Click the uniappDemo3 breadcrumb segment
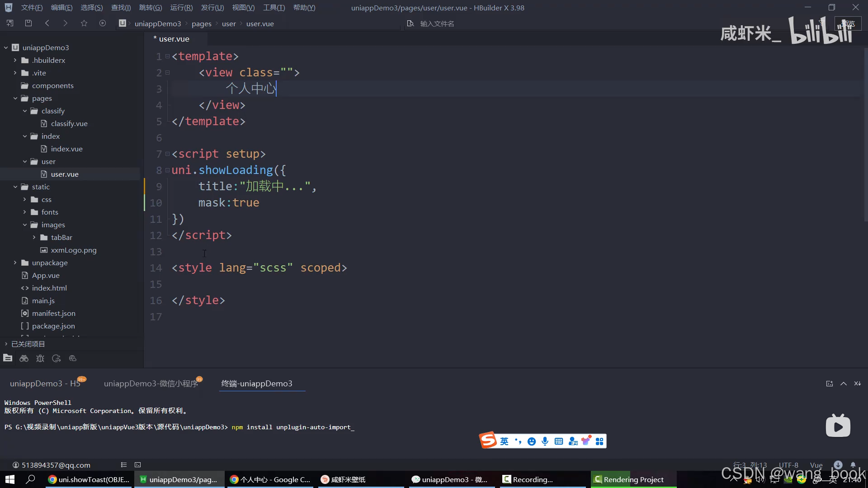The width and height of the screenshot is (868, 488). pos(157,23)
